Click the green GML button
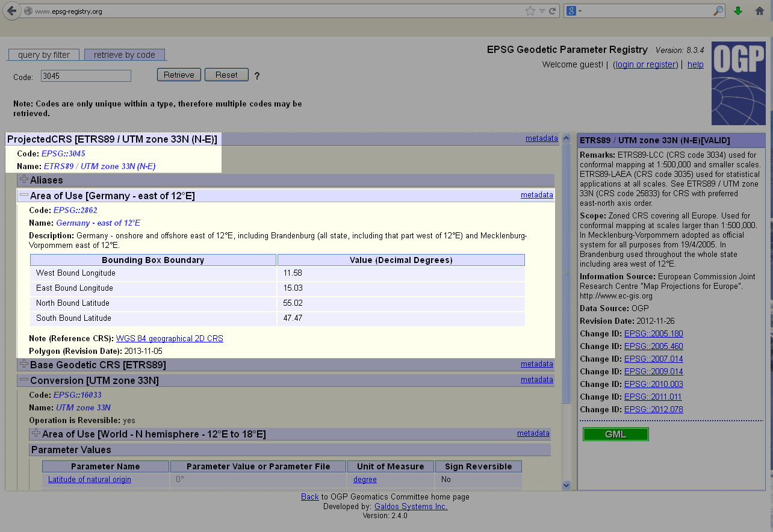The image size is (773, 532). tap(615, 435)
